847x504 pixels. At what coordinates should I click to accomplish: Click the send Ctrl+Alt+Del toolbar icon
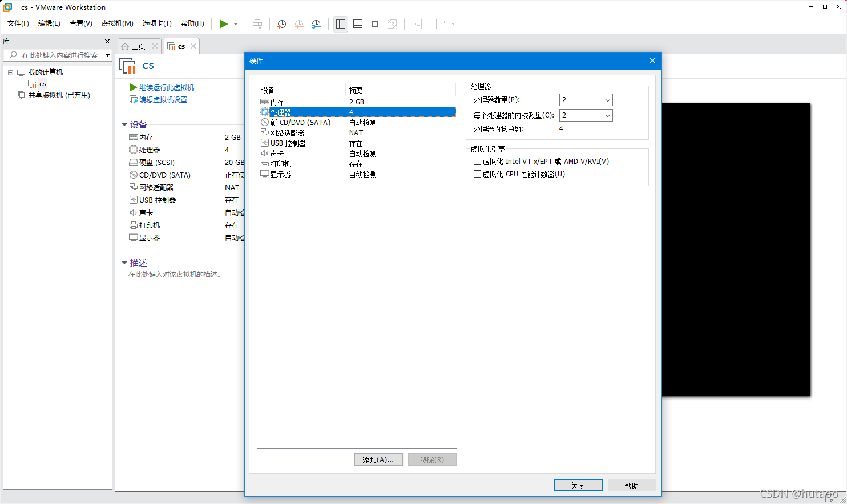coord(257,24)
